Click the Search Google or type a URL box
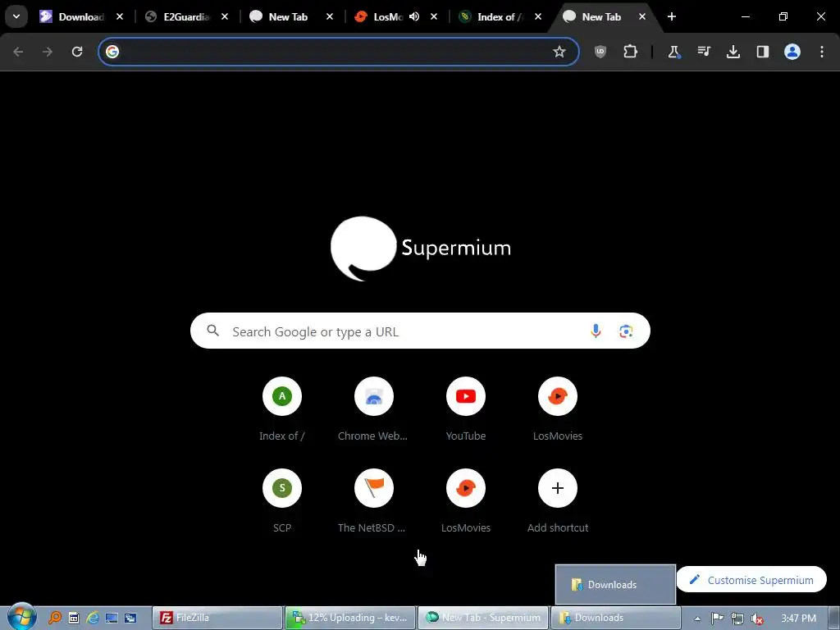The width and height of the screenshot is (840, 630). [x=421, y=331]
